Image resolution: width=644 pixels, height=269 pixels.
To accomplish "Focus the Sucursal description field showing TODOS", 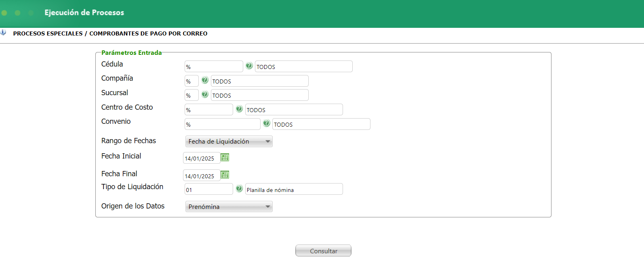I will point(260,95).
